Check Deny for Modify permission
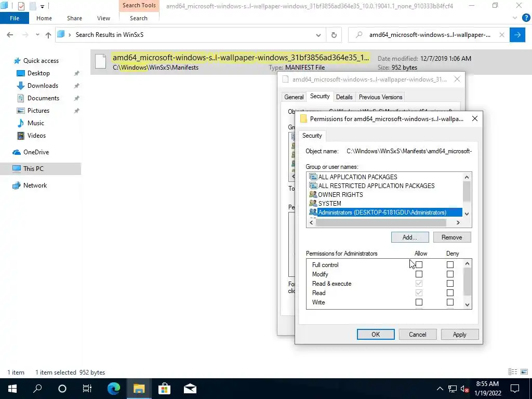This screenshot has height=399, width=532. [450, 274]
